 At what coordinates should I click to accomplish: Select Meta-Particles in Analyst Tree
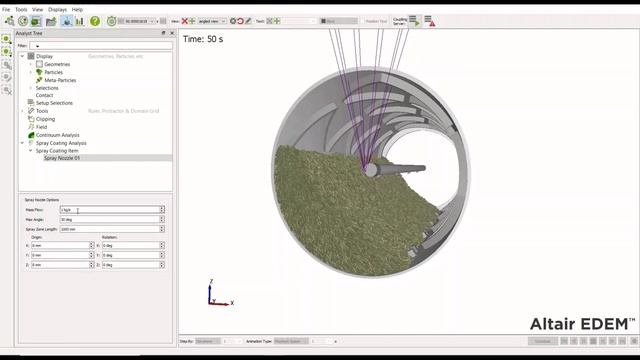tap(60, 80)
